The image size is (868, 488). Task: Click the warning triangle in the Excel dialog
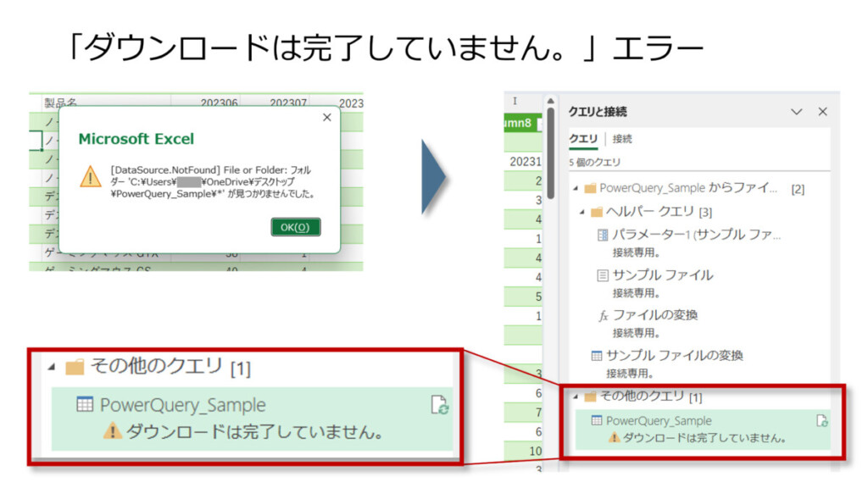coord(91,176)
